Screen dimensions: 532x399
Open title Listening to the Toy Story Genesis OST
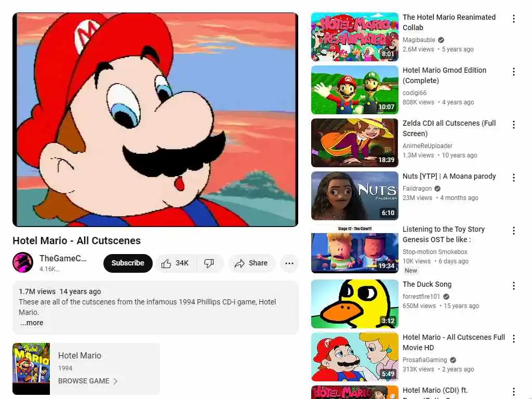[x=444, y=234]
